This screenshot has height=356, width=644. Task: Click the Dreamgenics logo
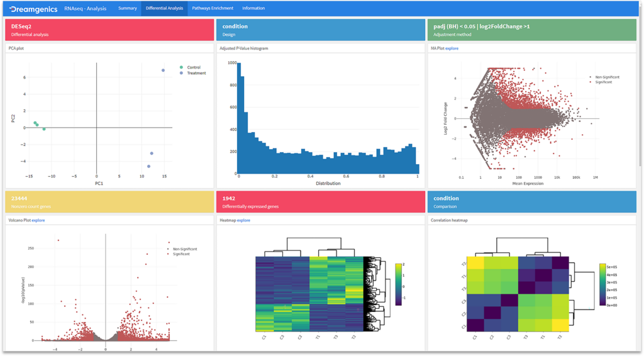[33, 9]
